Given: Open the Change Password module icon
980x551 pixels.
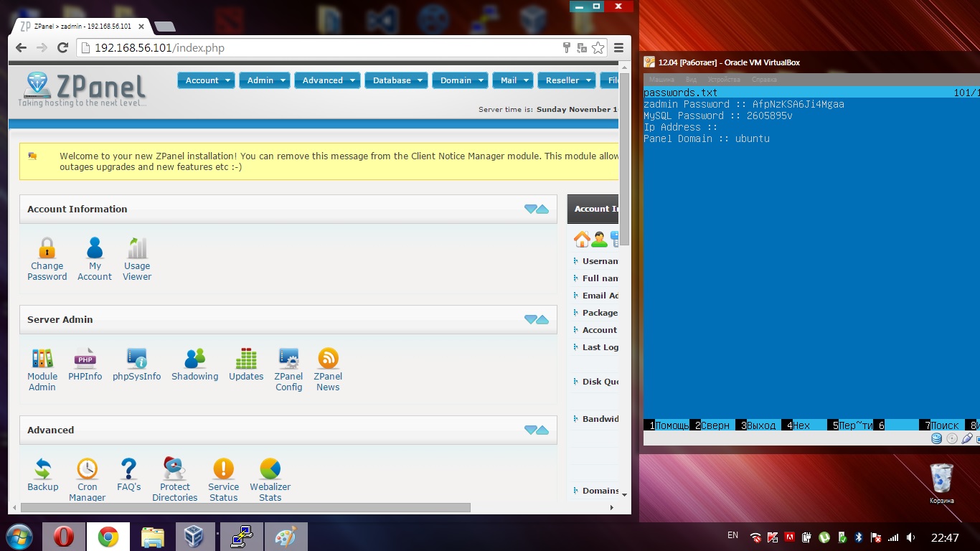Looking at the screenshot, I should (x=47, y=248).
